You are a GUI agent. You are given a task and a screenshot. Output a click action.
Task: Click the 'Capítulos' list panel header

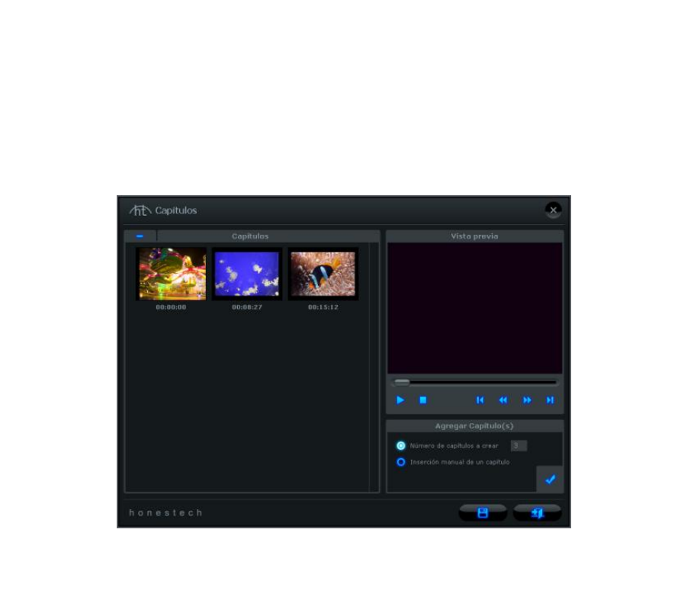[x=250, y=236]
